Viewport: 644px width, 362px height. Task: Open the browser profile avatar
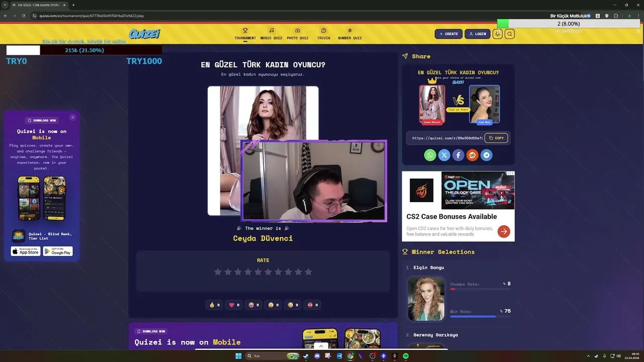tap(629, 16)
